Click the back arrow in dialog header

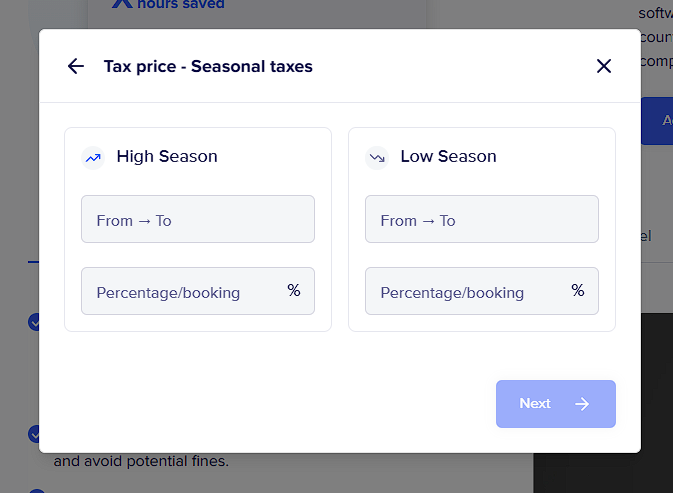coord(76,66)
